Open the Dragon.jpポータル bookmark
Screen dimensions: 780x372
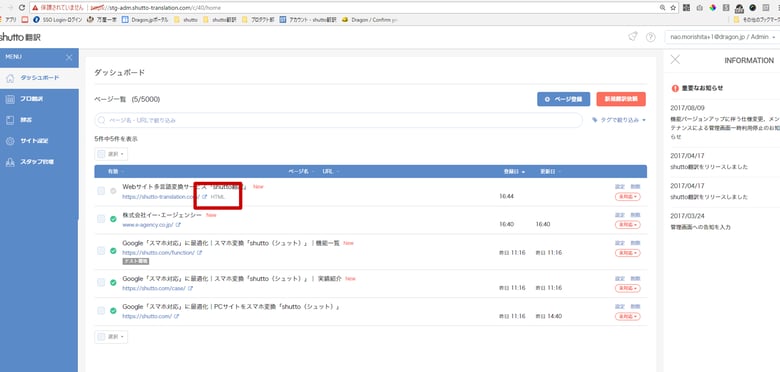coord(145,20)
